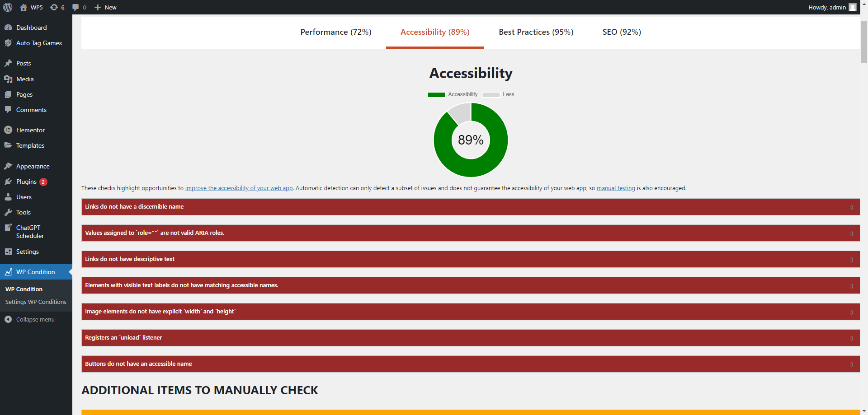Click 'ADDITIONAL ITEMS TO MANUALLY CHECK' heading

pyautogui.click(x=200, y=390)
